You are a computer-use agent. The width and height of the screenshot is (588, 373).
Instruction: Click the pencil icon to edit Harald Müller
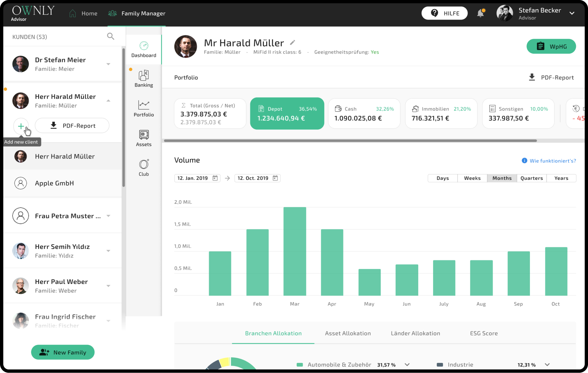coord(292,42)
